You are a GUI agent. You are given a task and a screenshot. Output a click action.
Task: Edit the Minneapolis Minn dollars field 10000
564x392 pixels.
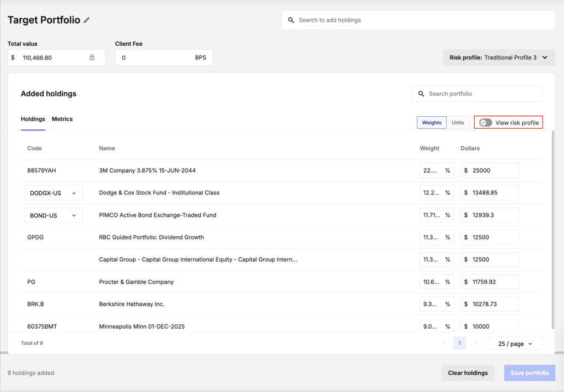pyautogui.click(x=490, y=326)
